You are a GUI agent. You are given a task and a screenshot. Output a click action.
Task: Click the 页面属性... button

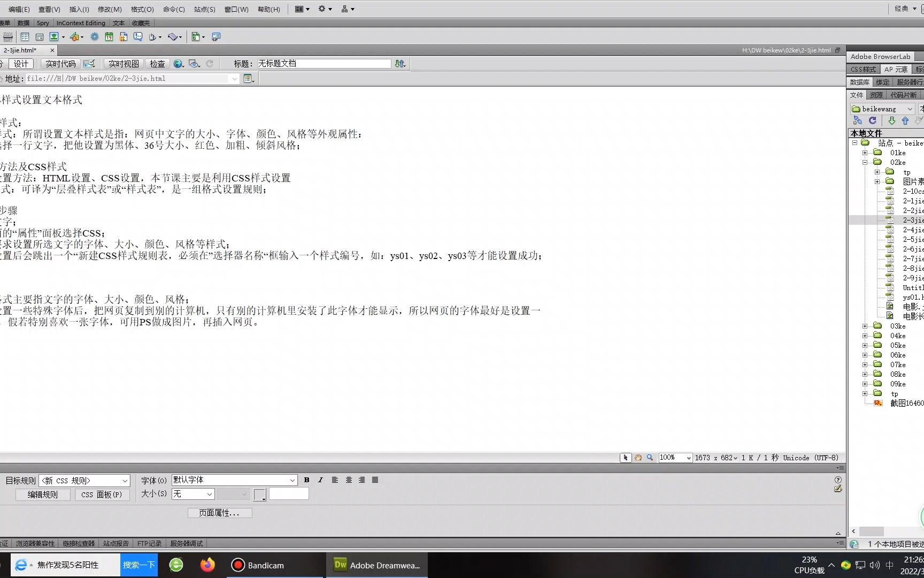(x=219, y=513)
